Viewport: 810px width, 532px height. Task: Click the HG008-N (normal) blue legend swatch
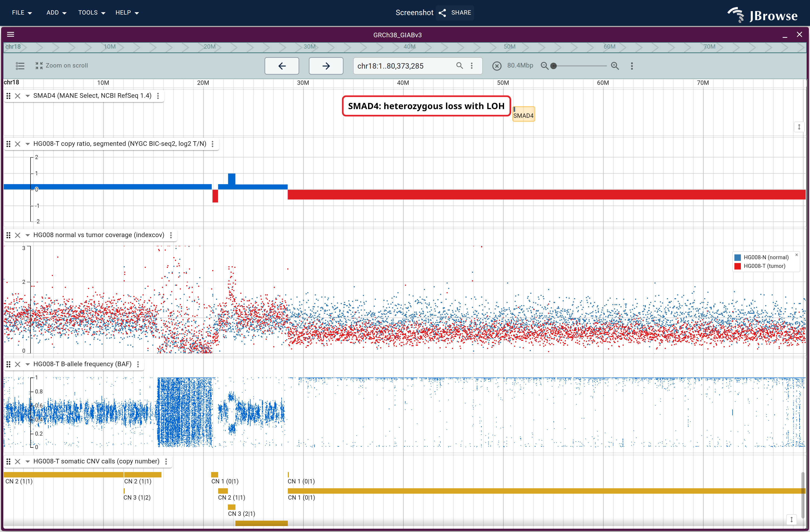pos(738,257)
